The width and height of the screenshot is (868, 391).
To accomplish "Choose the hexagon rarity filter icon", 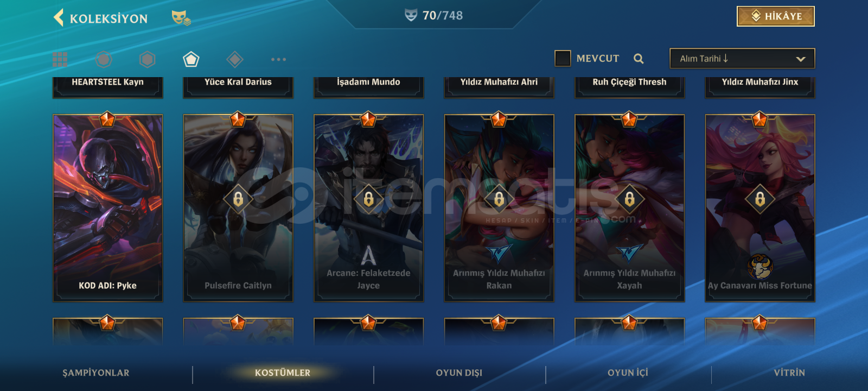I will pyautogui.click(x=147, y=59).
